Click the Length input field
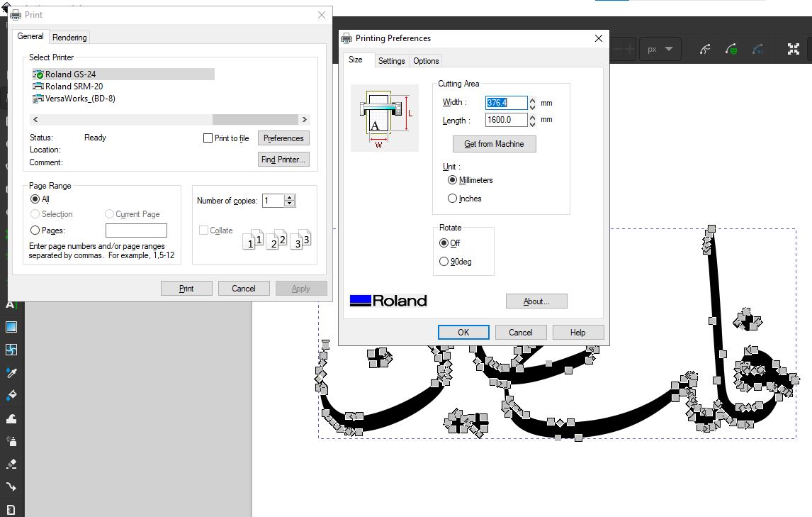Viewport: 812px width, 517px height. pyautogui.click(x=506, y=120)
